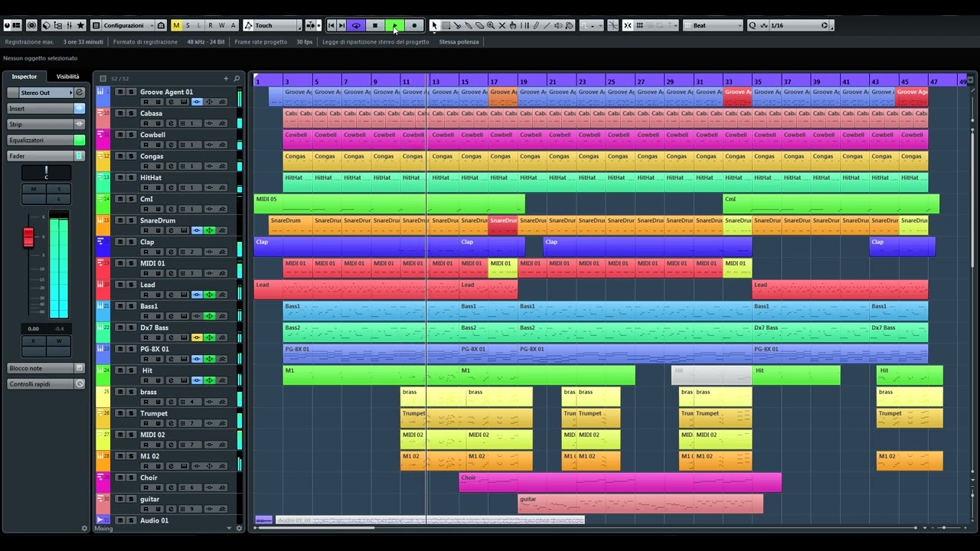980x551 pixels.
Task: Select the Choir part in arrangement
Action: [x=620, y=482]
